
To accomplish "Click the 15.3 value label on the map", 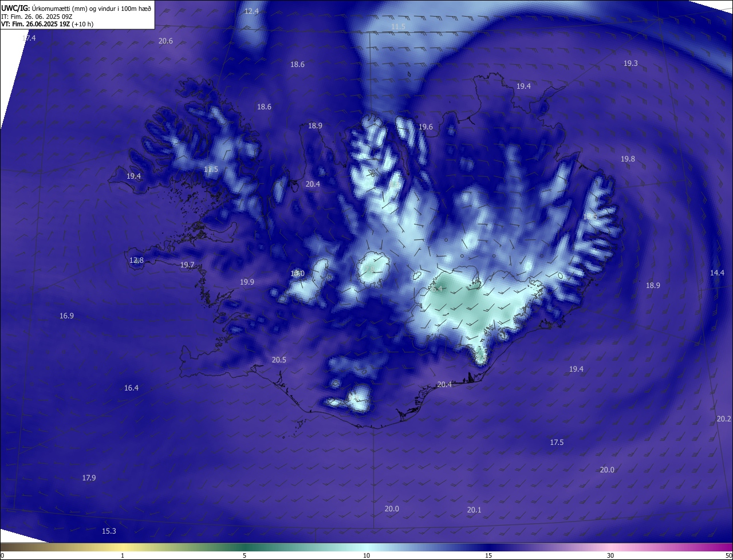I will click(109, 531).
